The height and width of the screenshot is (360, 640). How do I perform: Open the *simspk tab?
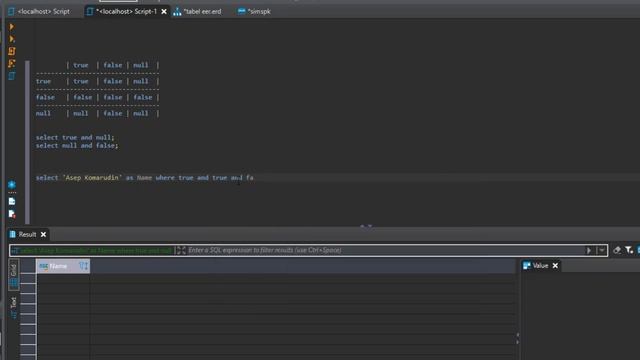click(254, 11)
